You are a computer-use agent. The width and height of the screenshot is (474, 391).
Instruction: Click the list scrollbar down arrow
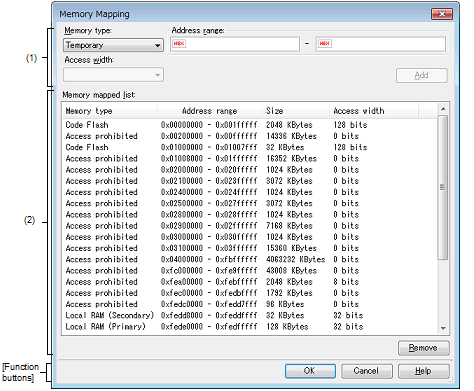(x=443, y=328)
